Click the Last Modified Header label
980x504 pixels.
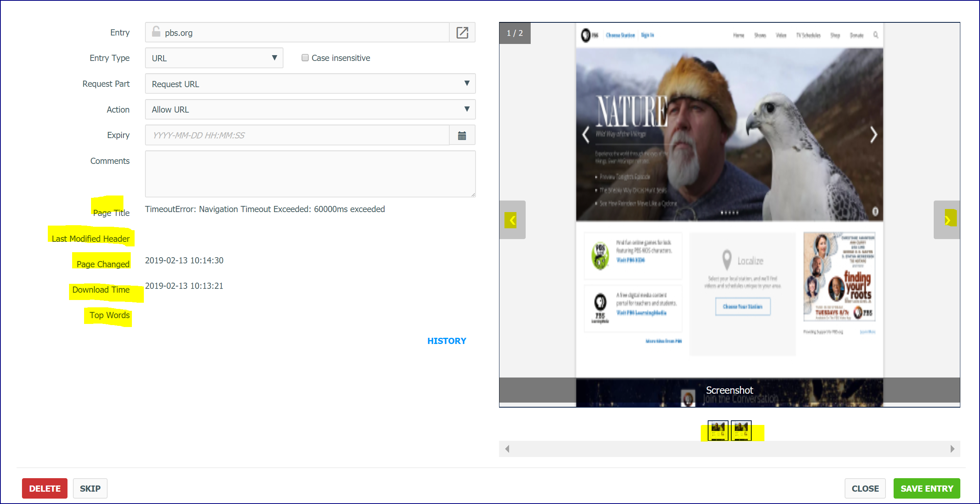click(91, 239)
